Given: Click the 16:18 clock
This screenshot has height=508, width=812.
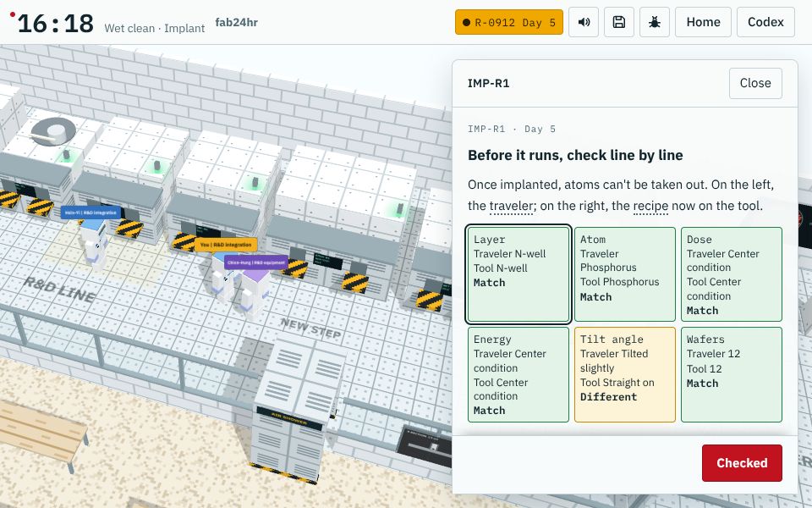Looking at the screenshot, I should [56, 24].
